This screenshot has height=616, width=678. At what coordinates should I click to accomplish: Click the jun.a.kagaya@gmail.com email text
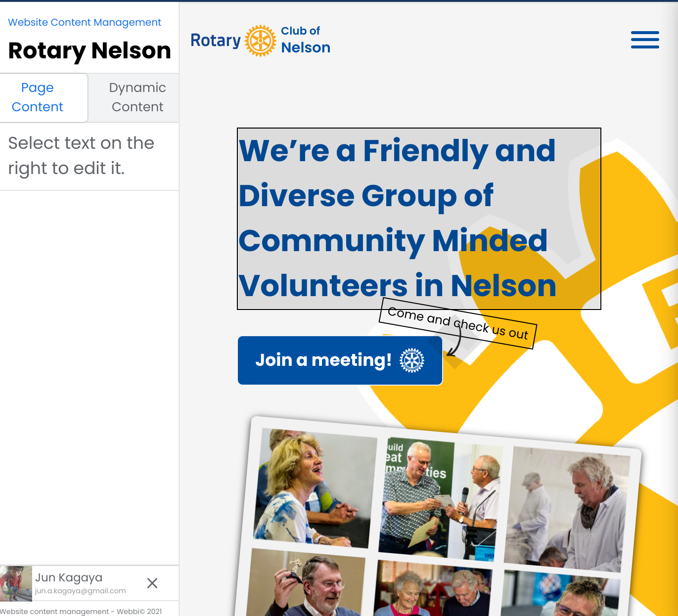[80, 591]
